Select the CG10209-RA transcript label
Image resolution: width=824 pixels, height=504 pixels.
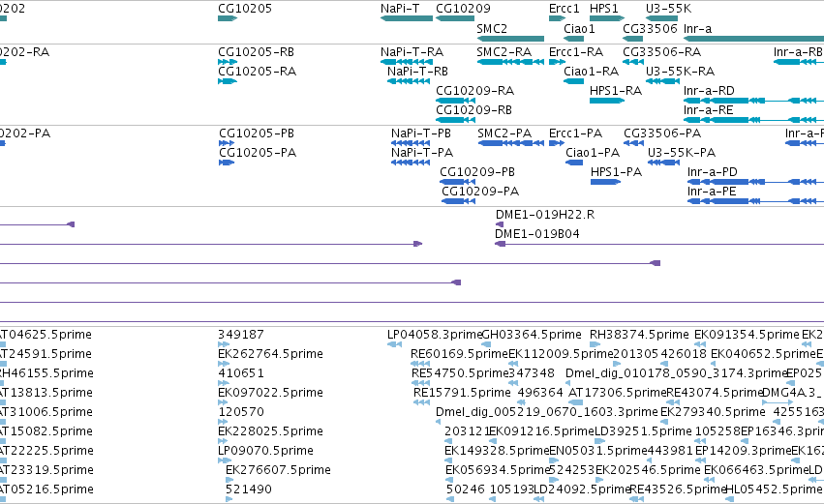(x=475, y=91)
